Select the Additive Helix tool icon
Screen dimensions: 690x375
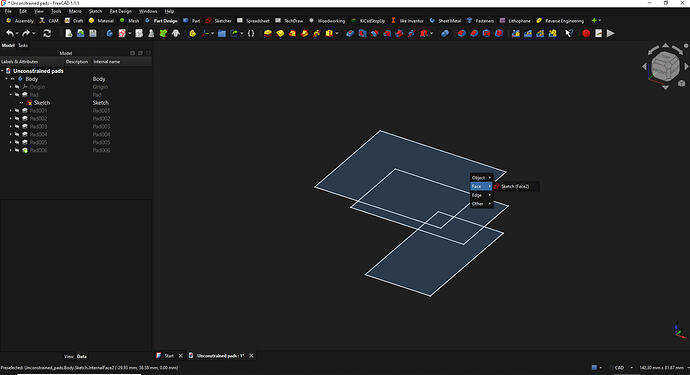click(317, 33)
